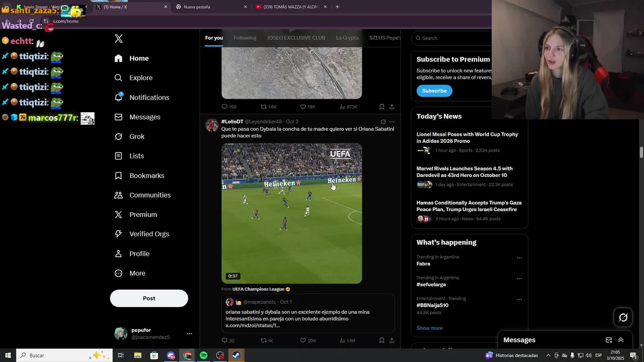Bookmark the #LolloDT post

coord(381,340)
